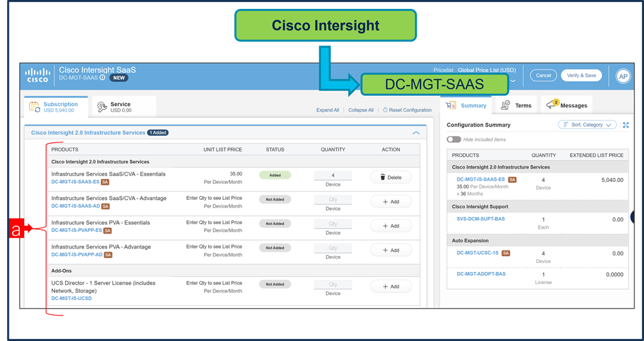Screen dimensions: 644x341
Task: Click Qty field for PVA Advantage
Action: pos(333,248)
